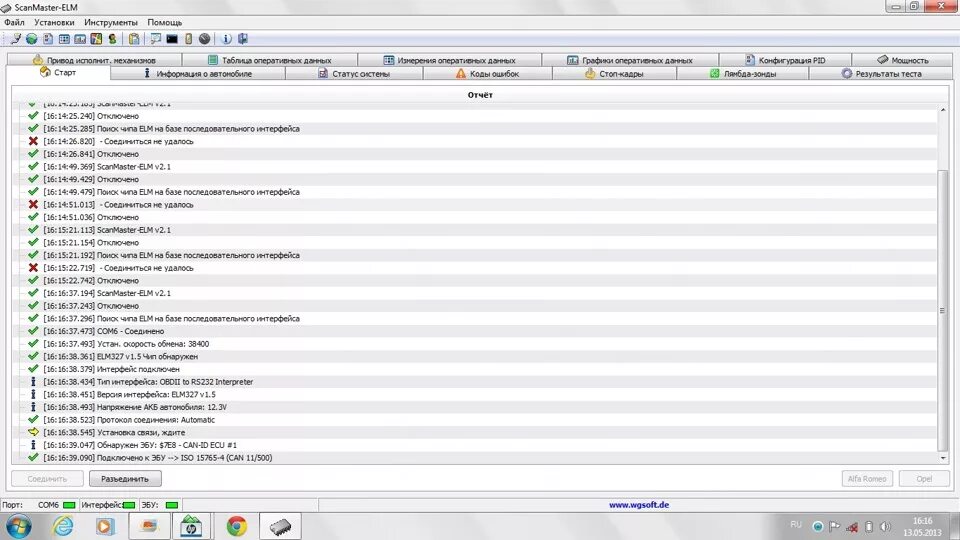Image resolution: width=960 pixels, height=540 pixels.
Task: Click the exit door toolbar icon
Action: [242, 39]
